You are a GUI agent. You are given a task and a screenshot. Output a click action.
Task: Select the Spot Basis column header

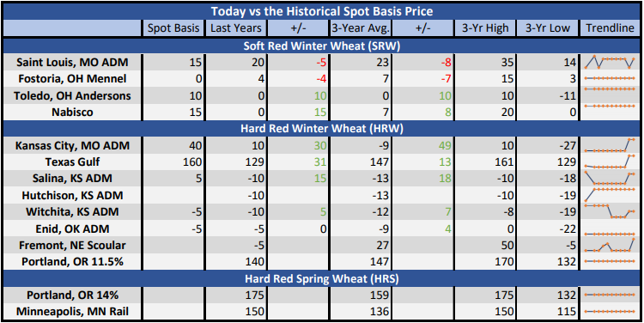[x=173, y=28]
